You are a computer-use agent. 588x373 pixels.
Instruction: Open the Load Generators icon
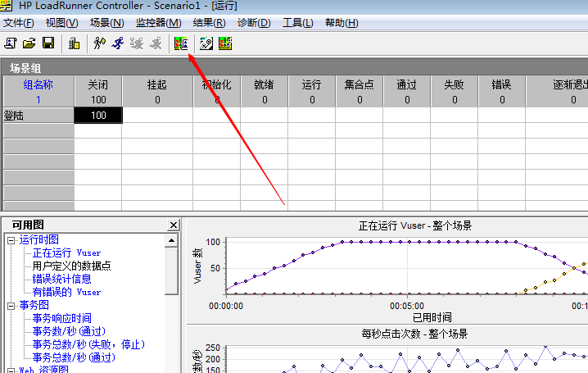74,43
